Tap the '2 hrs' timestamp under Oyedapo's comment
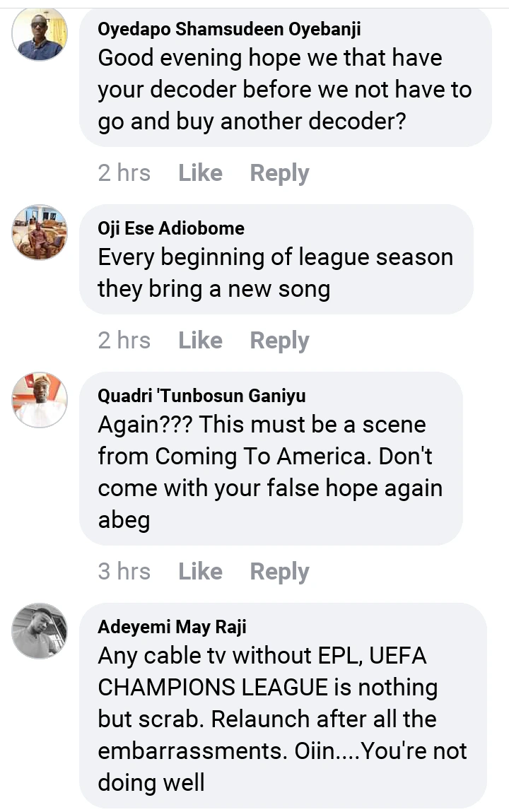Viewport: 509px width, 812px height. [x=124, y=173]
